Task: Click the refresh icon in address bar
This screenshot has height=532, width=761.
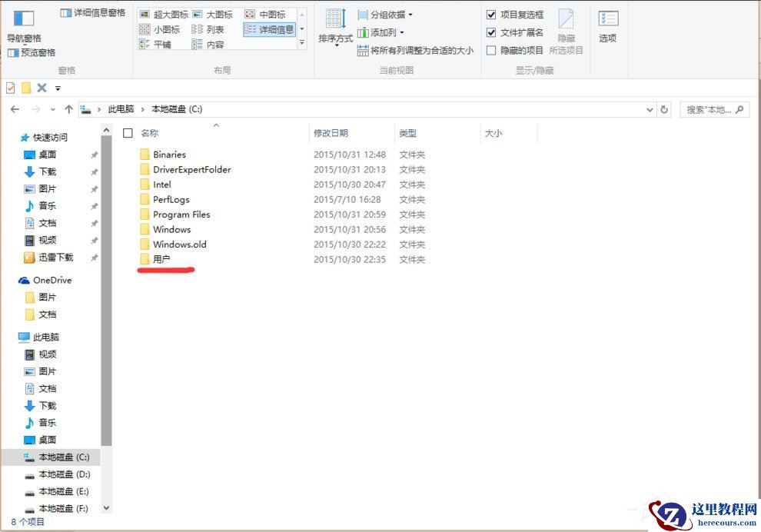Action: coord(664,109)
